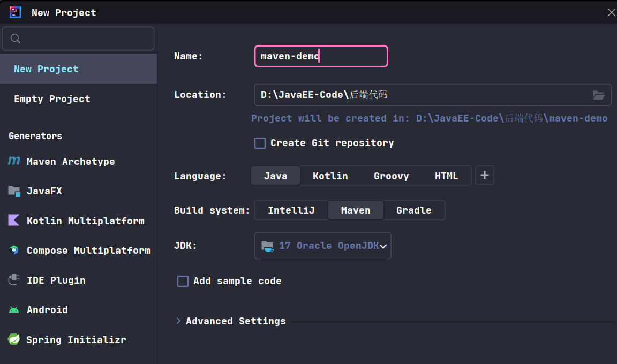The image size is (617, 364).
Task: Select New Project in sidebar
Action: [x=79, y=69]
